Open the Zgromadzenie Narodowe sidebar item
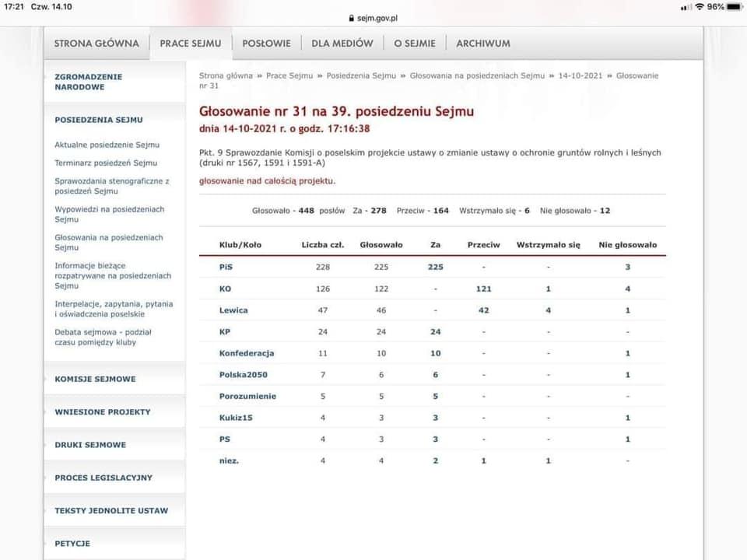This screenshot has width=747, height=560. pos(89,82)
